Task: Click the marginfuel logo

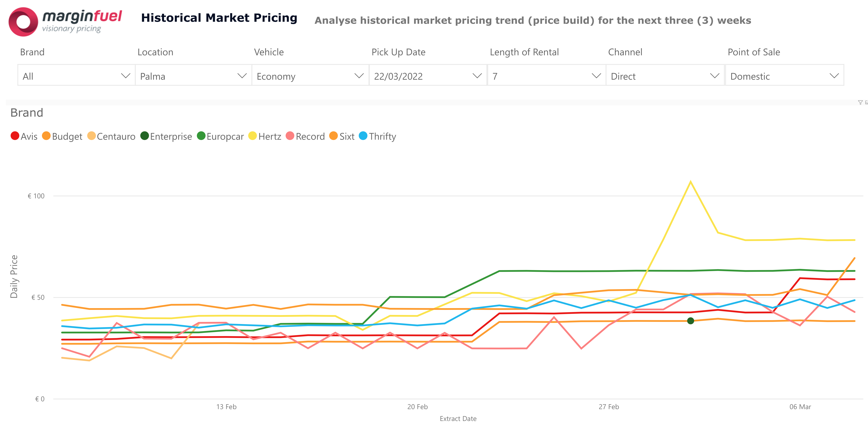Action: click(x=65, y=22)
